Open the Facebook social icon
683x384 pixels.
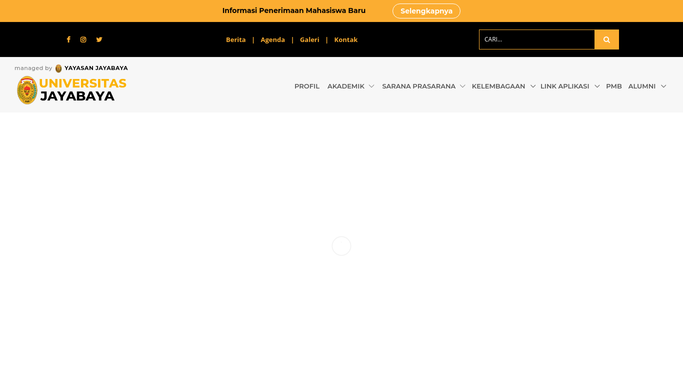pos(68,40)
